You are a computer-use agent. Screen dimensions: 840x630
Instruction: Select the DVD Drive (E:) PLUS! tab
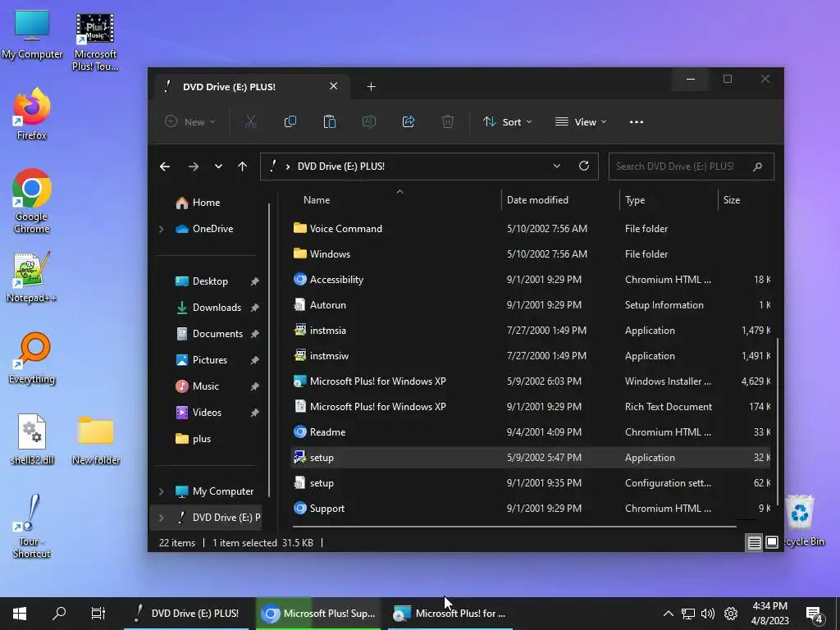[x=252, y=86]
